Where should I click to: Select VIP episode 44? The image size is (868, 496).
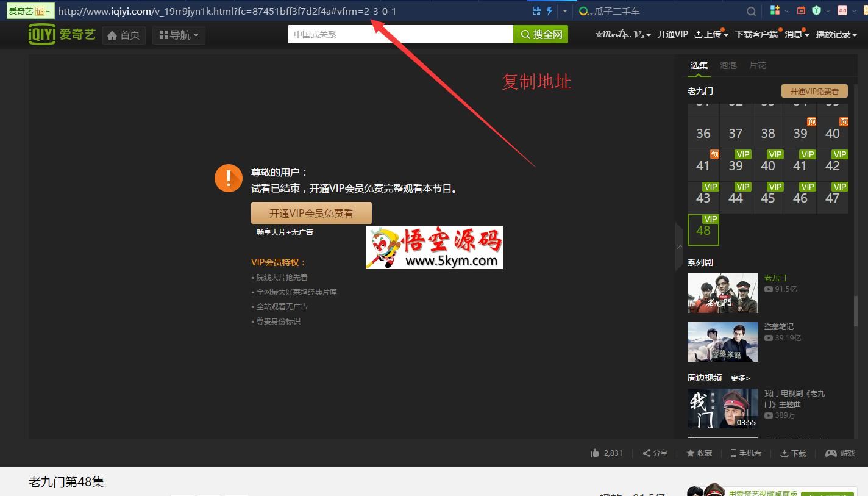pos(736,198)
